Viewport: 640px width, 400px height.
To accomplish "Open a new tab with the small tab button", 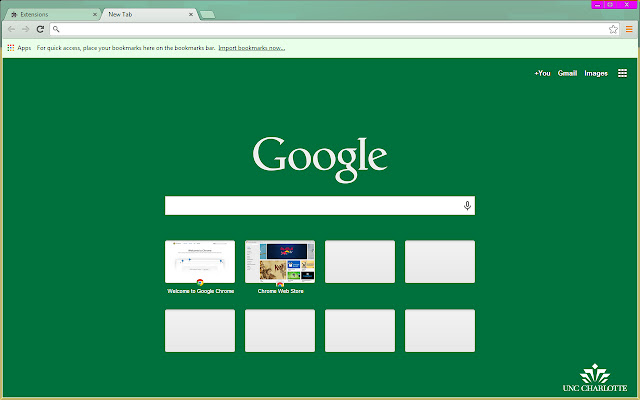I will [x=207, y=15].
